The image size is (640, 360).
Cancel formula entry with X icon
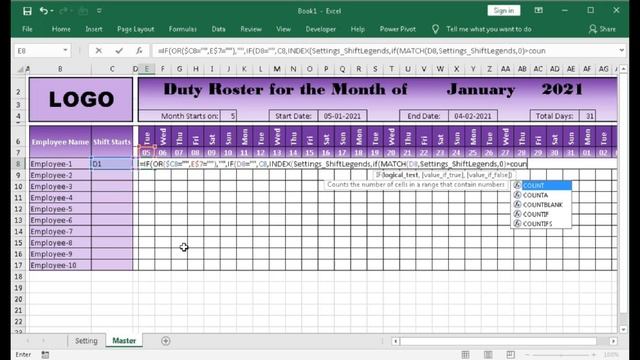(98, 51)
